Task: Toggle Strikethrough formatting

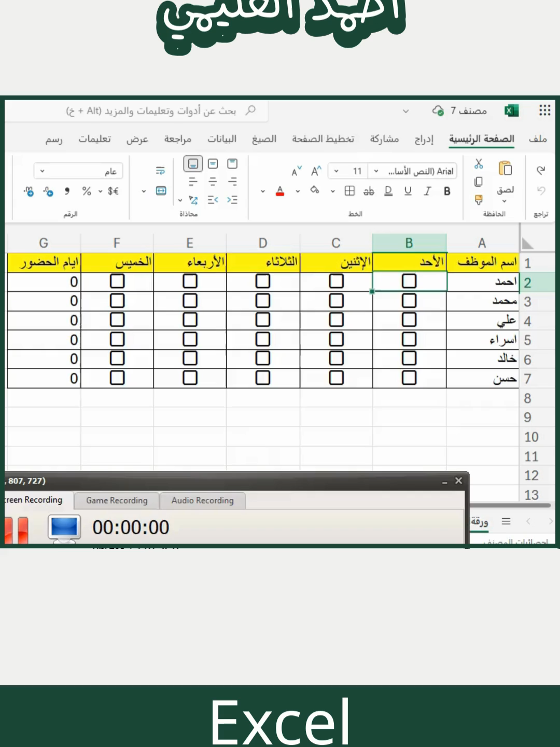Action: click(369, 191)
